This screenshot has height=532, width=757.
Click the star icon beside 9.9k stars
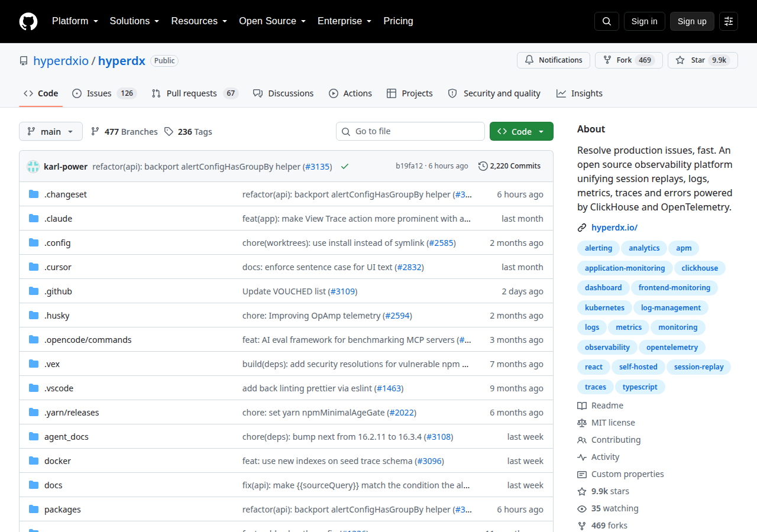[x=582, y=491]
